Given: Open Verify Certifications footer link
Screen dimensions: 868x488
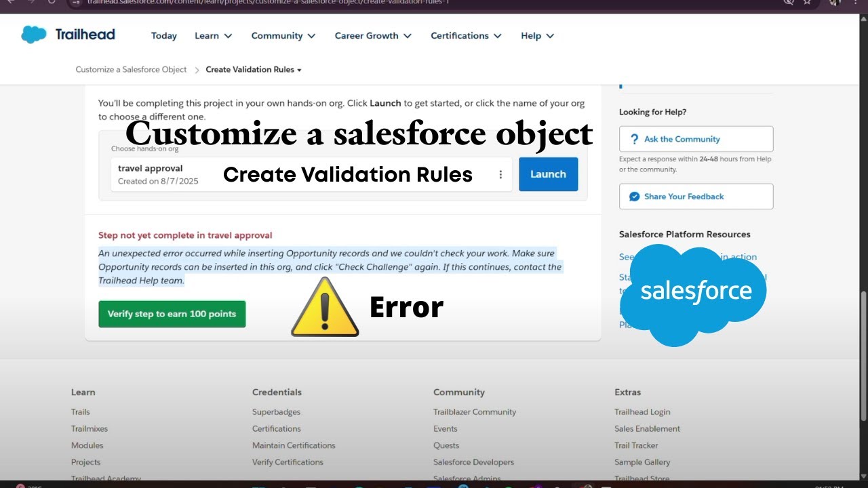Looking at the screenshot, I should (288, 462).
